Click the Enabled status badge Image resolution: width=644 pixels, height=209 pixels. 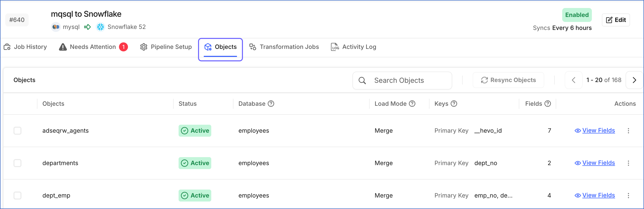point(577,15)
